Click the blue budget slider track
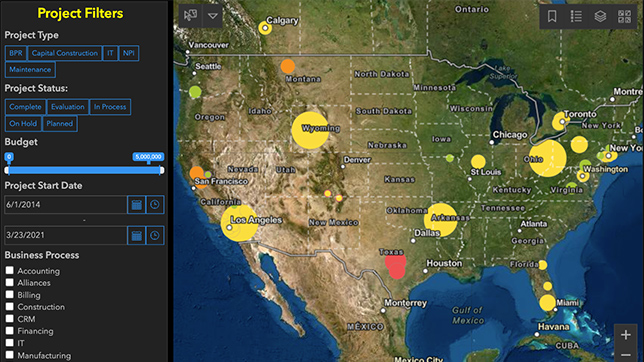The width and height of the screenshot is (644, 362). coord(84,170)
